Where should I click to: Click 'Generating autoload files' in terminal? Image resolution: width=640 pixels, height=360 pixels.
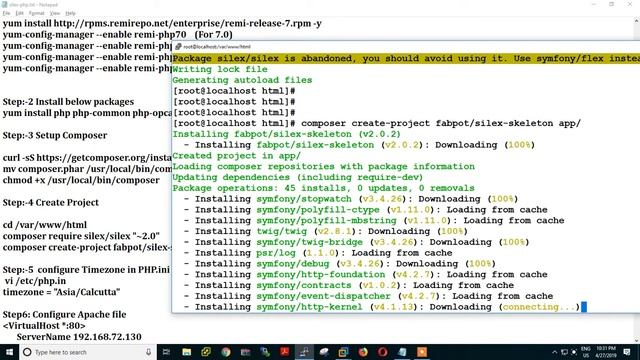[242, 80]
